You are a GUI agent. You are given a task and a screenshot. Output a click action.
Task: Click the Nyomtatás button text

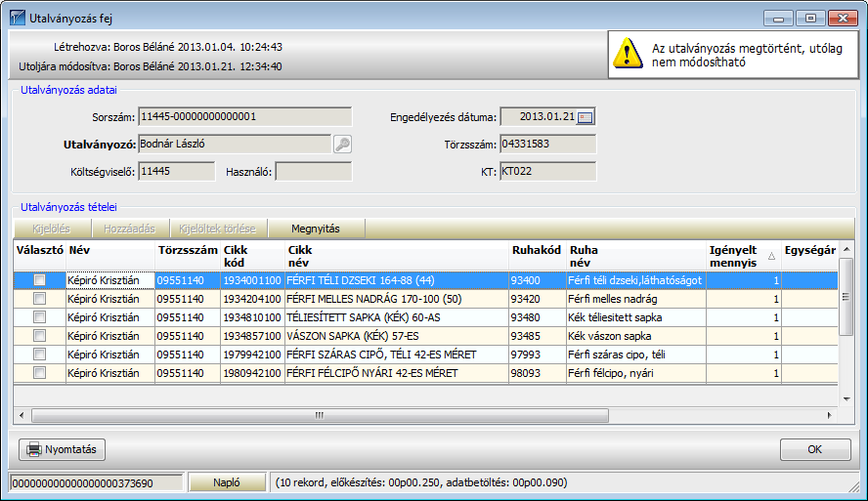tap(70, 449)
